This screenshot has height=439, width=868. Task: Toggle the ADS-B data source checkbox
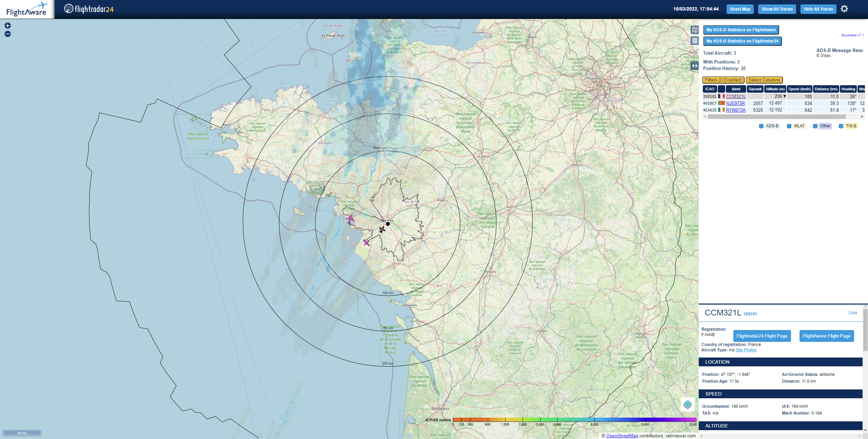point(761,126)
